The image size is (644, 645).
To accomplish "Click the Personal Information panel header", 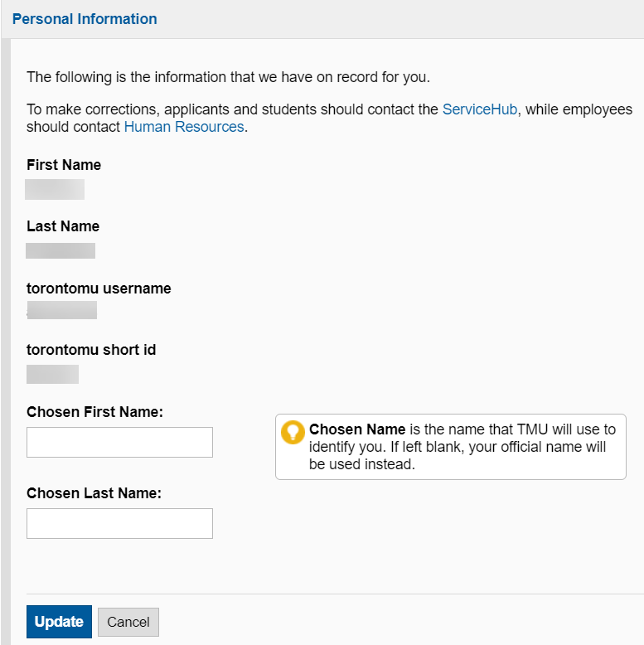I will [x=85, y=19].
